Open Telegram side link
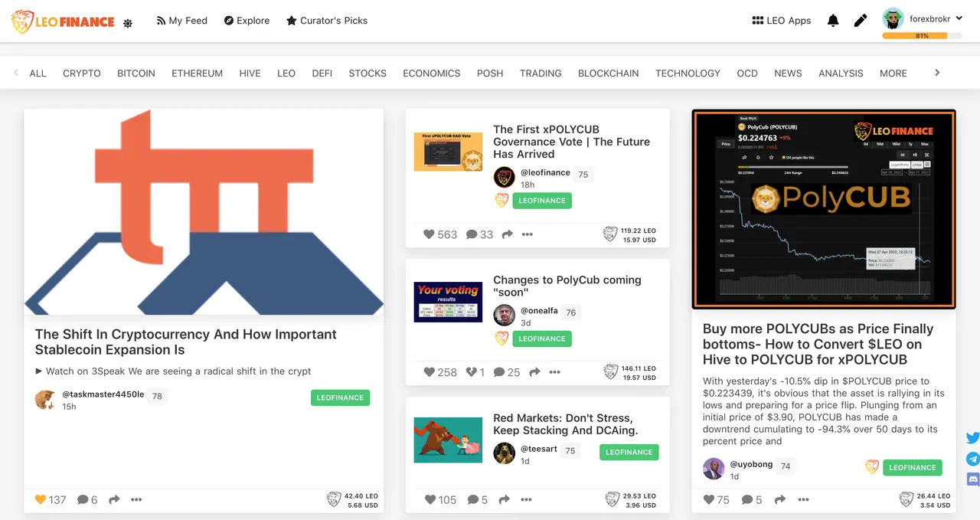 coord(973,459)
